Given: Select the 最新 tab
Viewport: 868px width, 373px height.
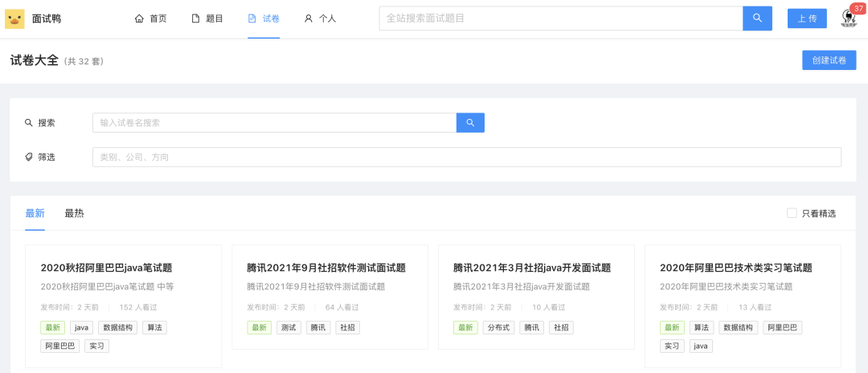Looking at the screenshot, I should (35, 213).
